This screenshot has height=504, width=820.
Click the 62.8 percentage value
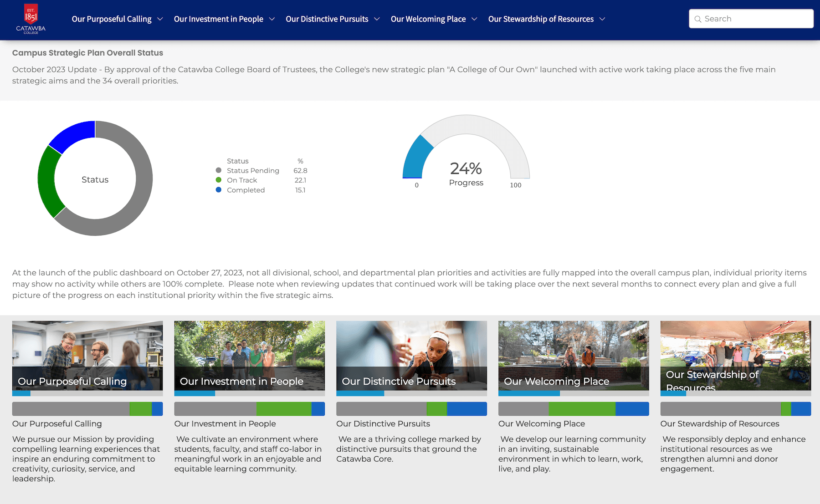coord(300,171)
